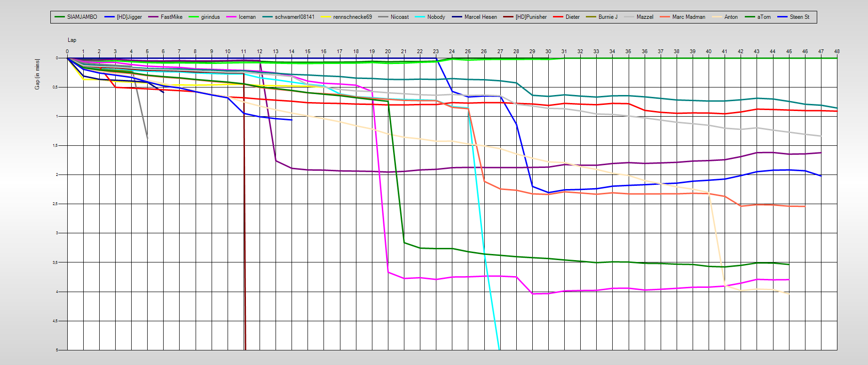Click the [HD]Punisher legend label

click(531, 17)
